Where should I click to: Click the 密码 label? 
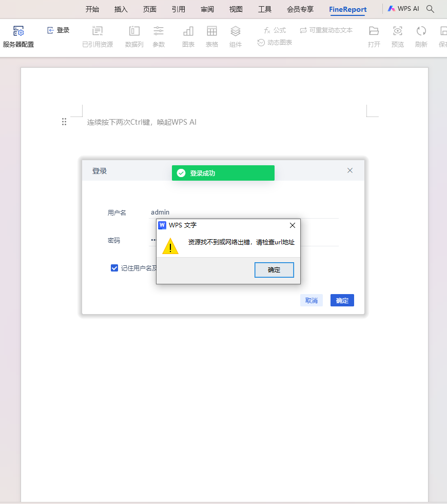tap(114, 240)
